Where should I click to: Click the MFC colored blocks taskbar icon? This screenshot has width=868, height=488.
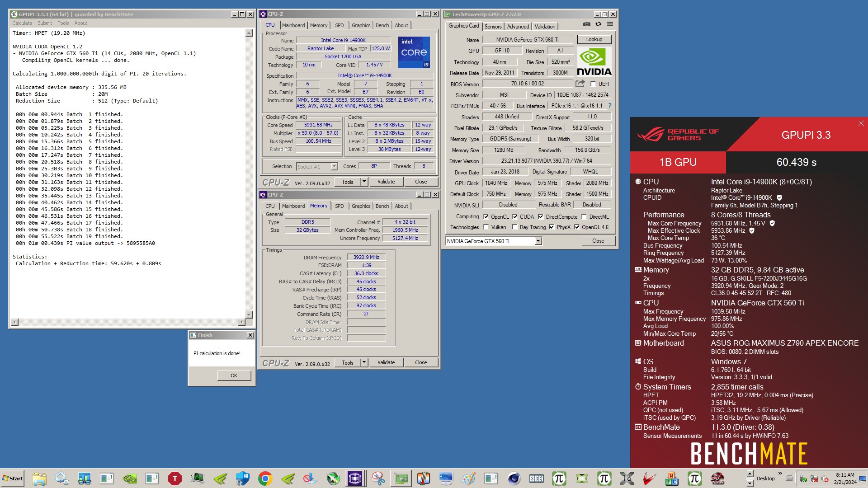pos(672,479)
